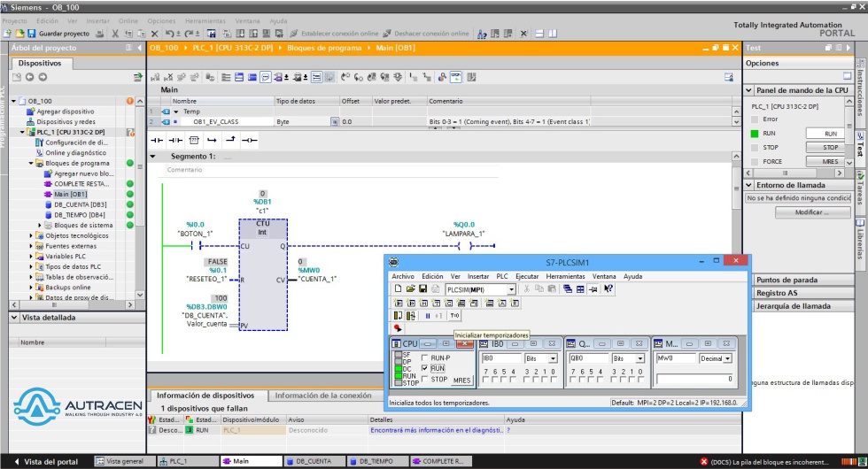Open diagnostics details link for PLC_1

[436, 430]
